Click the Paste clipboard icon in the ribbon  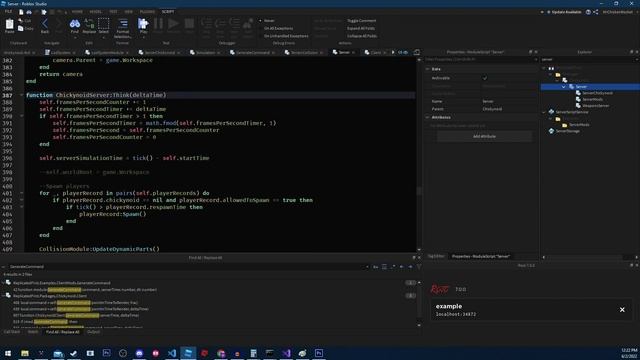click(x=9, y=25)
